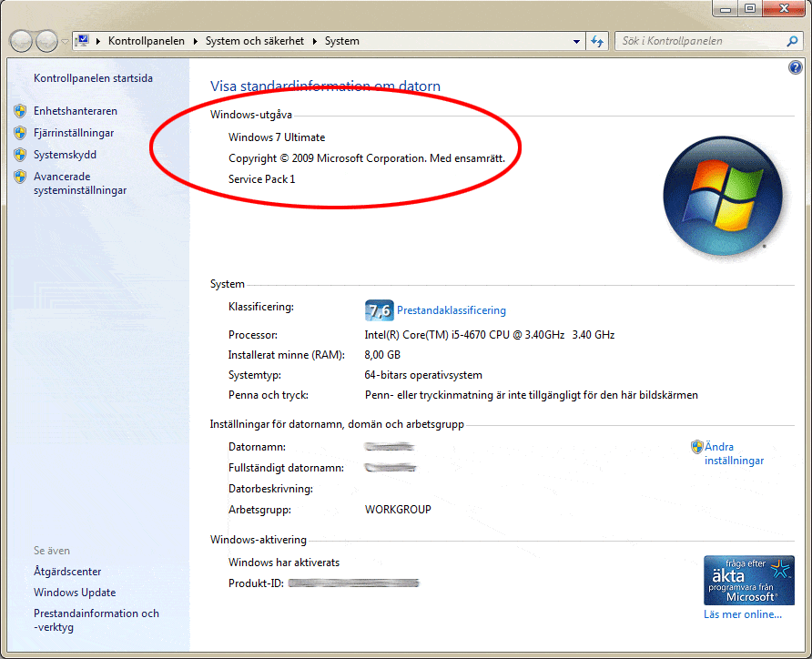
Task: Open Prestandainformation och -verktyg link
Action: [x=96, y=620]
